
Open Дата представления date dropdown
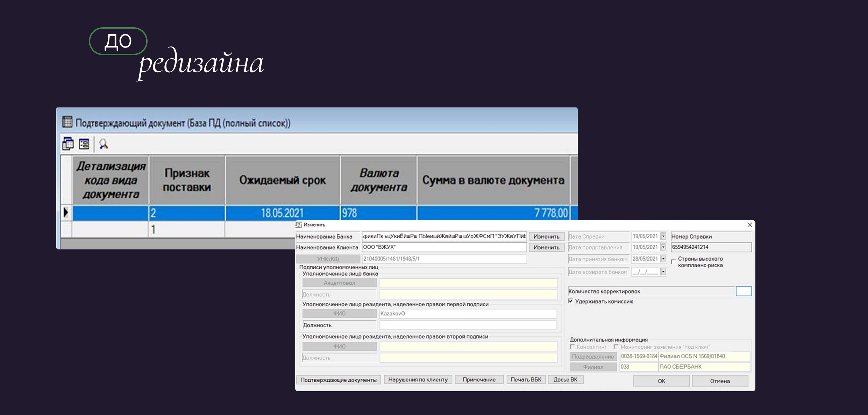[x=663, y=247]
